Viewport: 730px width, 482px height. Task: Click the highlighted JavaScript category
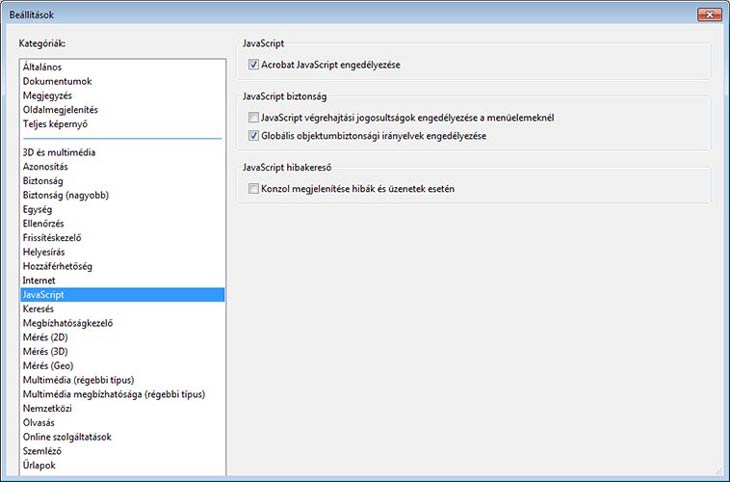pyautogui.click(x=123, y=295)
